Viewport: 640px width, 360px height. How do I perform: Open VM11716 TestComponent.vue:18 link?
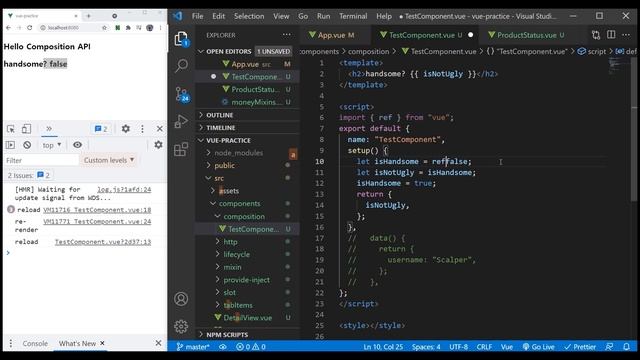pos(97,210)
